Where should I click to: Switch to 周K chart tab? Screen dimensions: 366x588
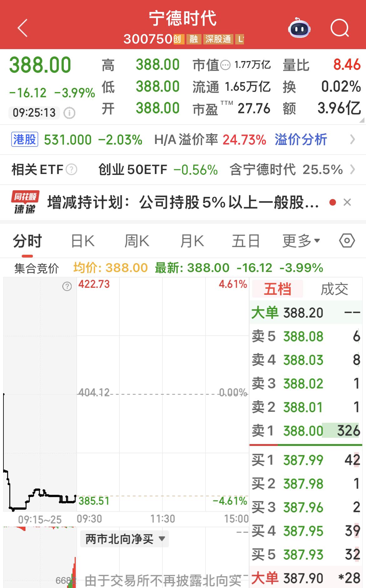[x=137, y=241]
